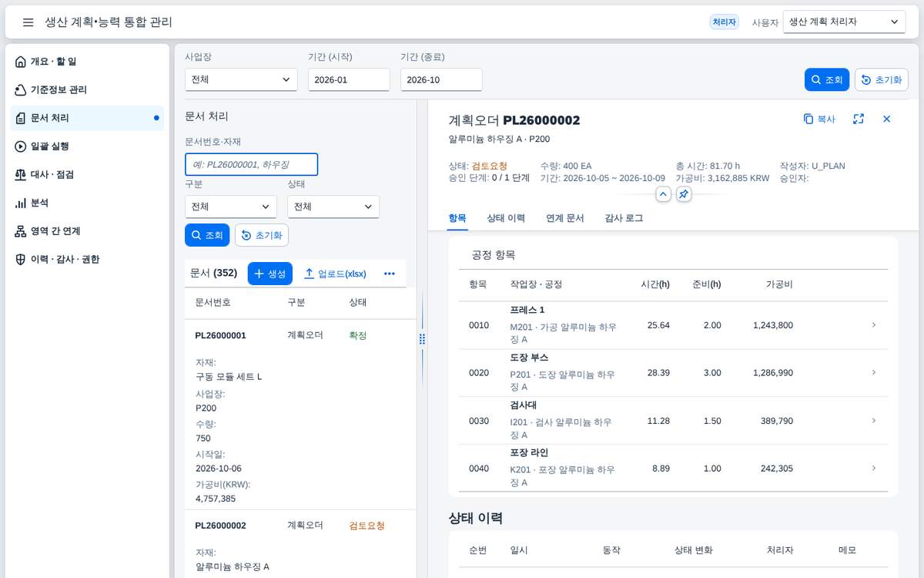This screenshot has height=578, width=924.
Task: Click the 검토요청 status in the list
Action: [x=367, y=526]
